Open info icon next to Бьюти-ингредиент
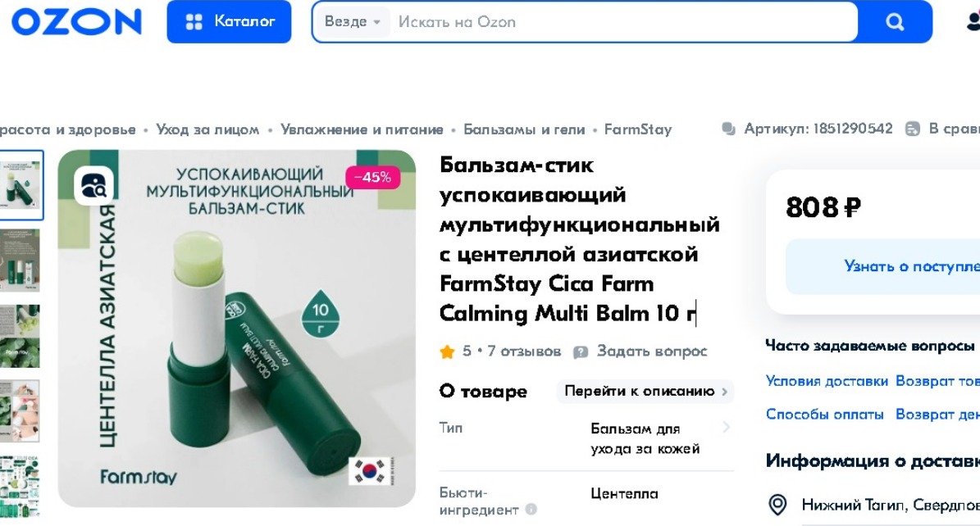The height and width of the screenshot is (526, 980). tap(531, 509)
